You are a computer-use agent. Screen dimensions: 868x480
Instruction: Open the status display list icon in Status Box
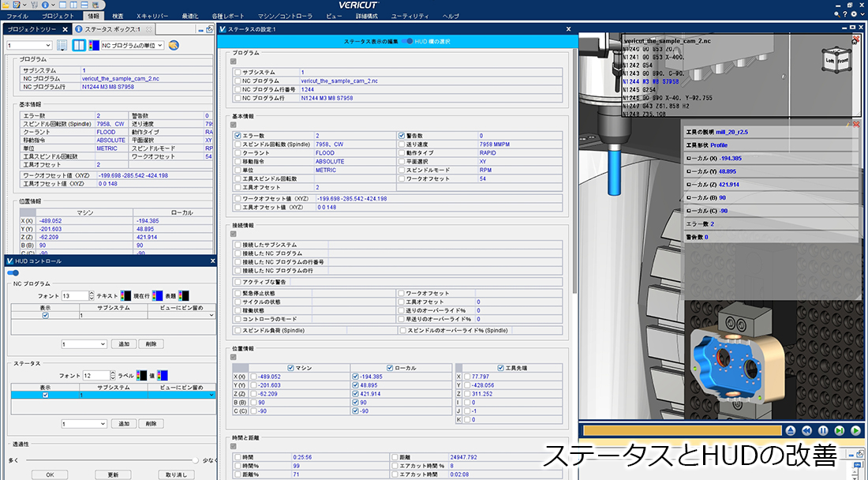click(62, 46)
